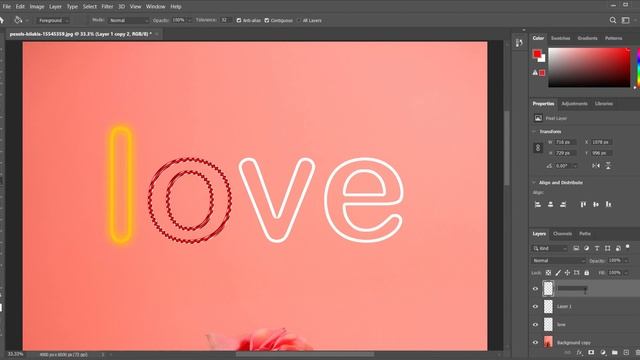Toggle the Contiguous checkbox
Screen dimensions: 640x360
(267, 20)
